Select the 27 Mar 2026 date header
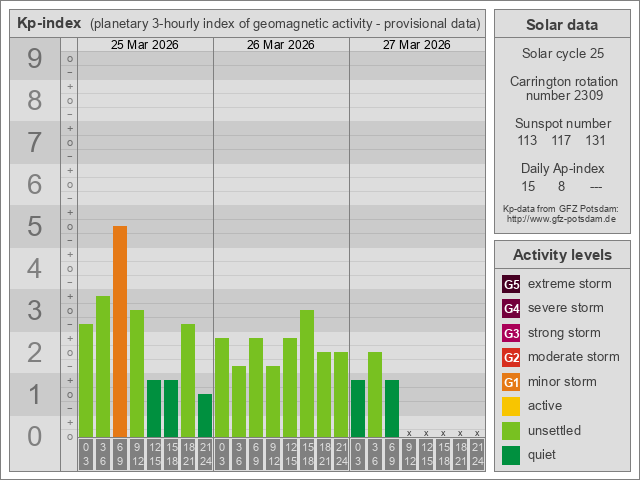The width and height of the screenshot is (640, 480). tap(416, 45)
